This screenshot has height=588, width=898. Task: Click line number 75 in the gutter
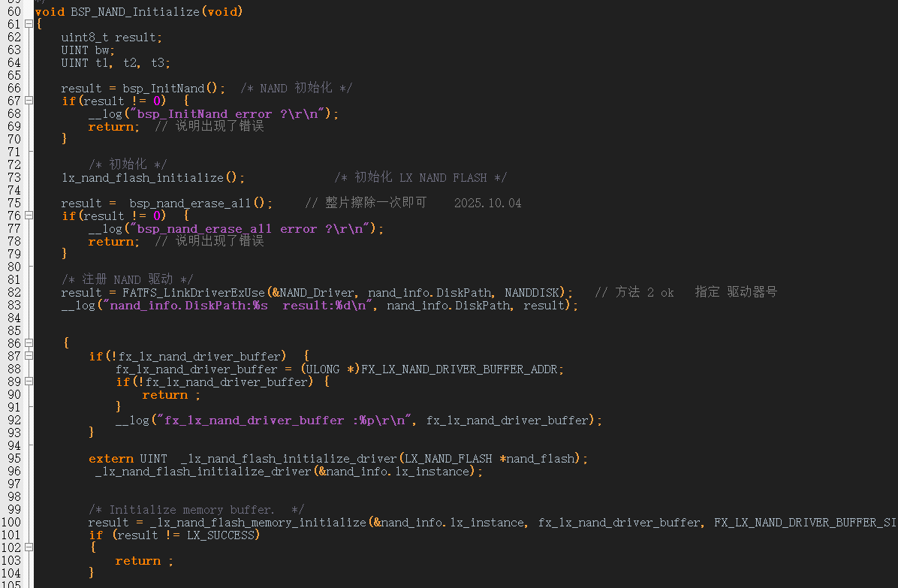tap(14, 203)
